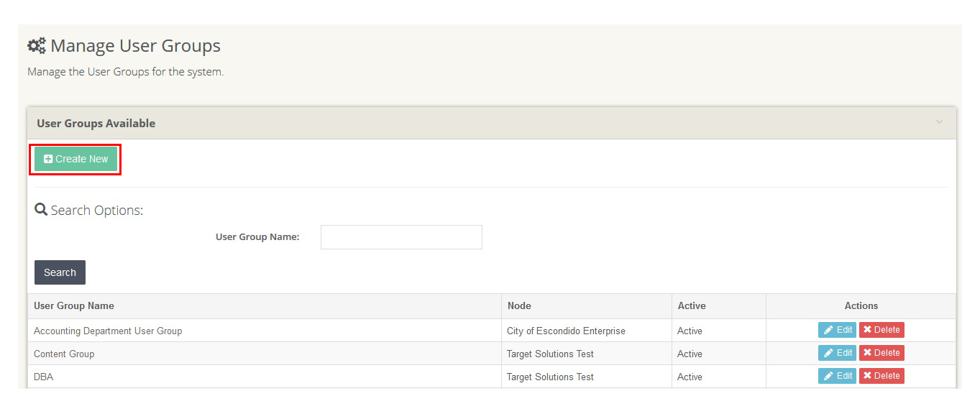Image resolution: width=980 pixels, height=414 pixels.
Task: Collapse the User Groups Available panel via chevron
Action: [x=939, y=123]
